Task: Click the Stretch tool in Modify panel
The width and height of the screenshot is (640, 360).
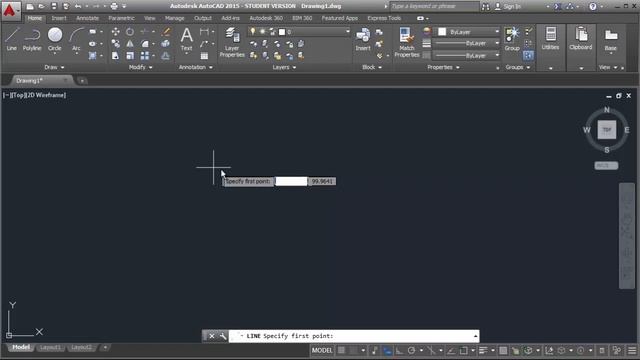Action: tap(116, 56)
